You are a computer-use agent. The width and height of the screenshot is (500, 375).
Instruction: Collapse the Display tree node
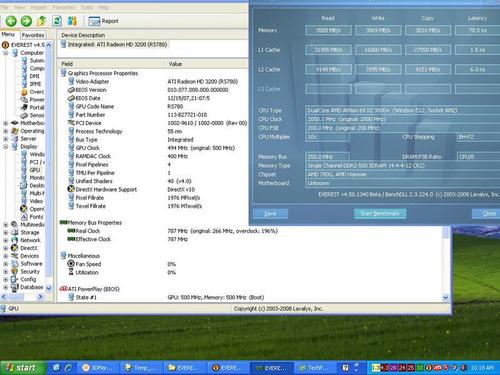point(6,147)
